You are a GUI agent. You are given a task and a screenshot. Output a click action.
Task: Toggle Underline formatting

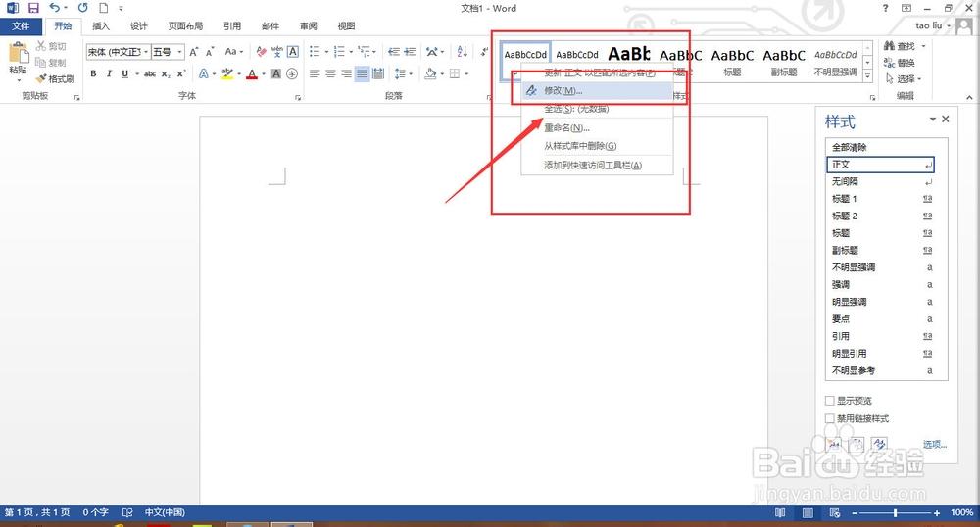tap(125, 73)
